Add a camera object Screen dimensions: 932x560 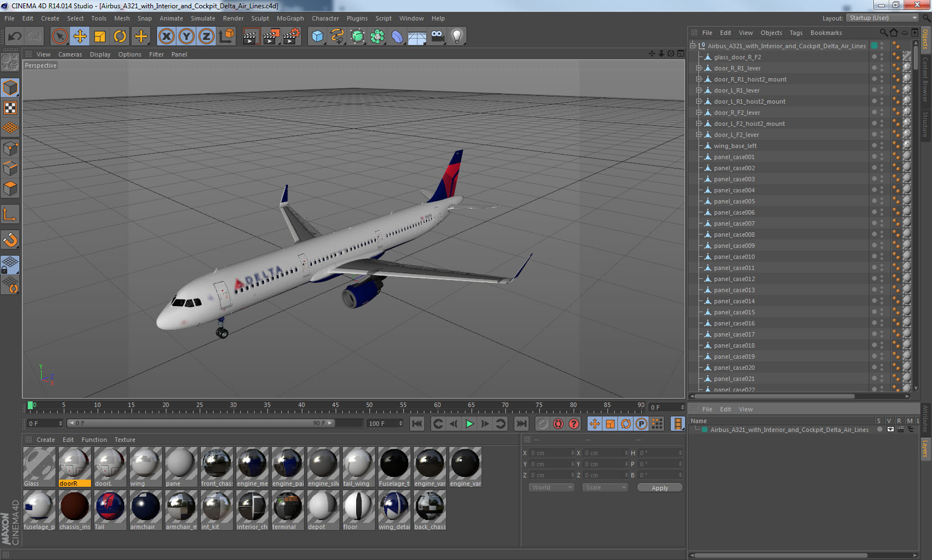coord(437,37)
